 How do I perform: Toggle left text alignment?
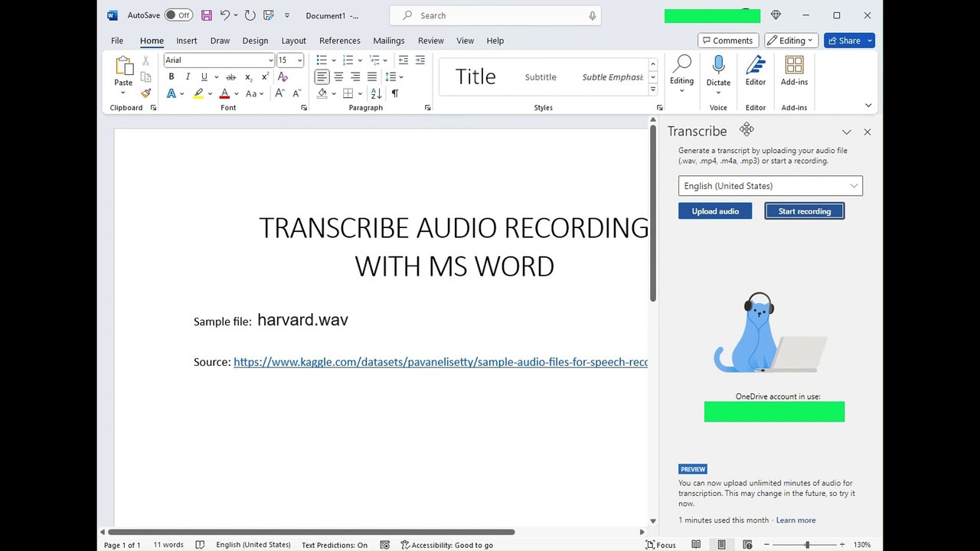coord(322,77)
